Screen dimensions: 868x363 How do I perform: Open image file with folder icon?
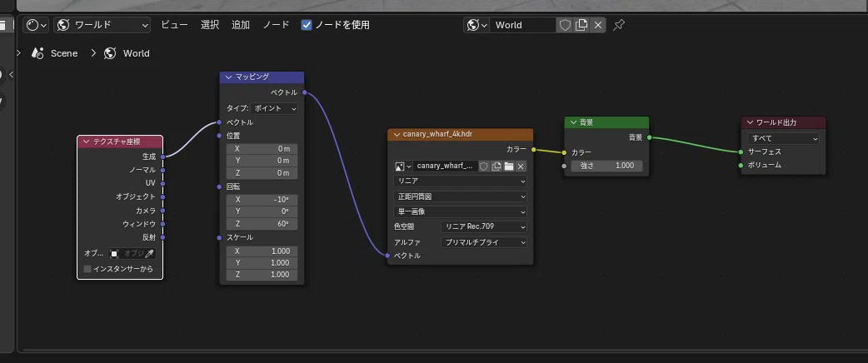coord(509,166)
